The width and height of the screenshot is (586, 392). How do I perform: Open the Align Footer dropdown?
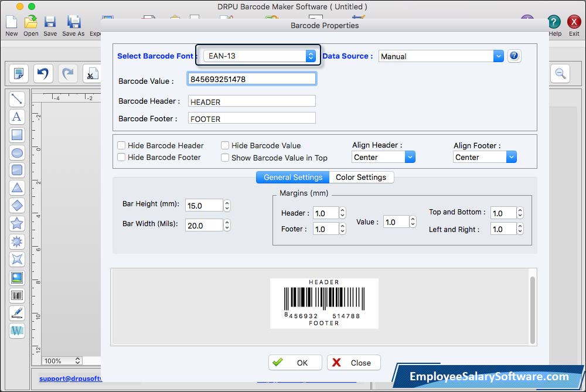point(485,157)
